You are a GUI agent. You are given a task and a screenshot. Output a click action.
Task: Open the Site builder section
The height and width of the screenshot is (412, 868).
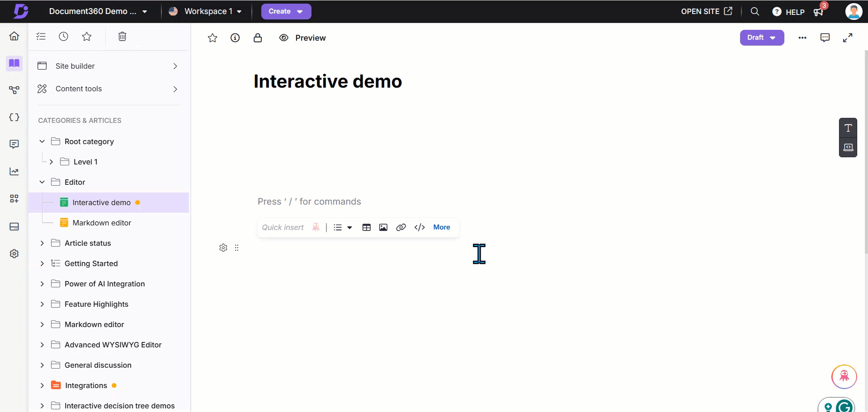click(75, 66)
